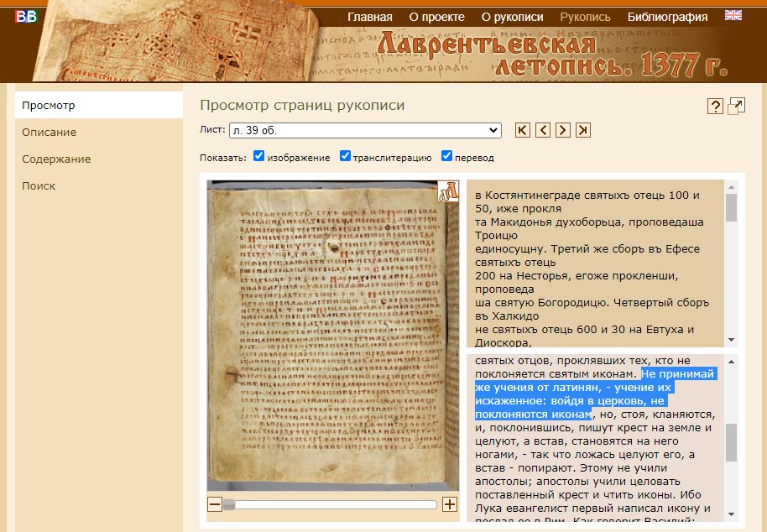Open Библиография menu item

(667, 17)
